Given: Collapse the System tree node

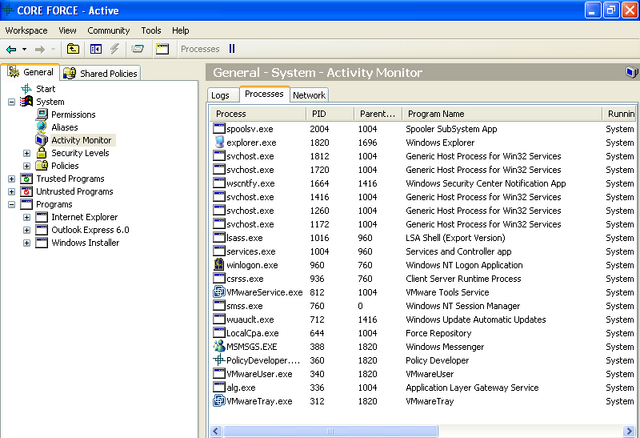Looking at the screenshot, I should [x=11, y=102].
